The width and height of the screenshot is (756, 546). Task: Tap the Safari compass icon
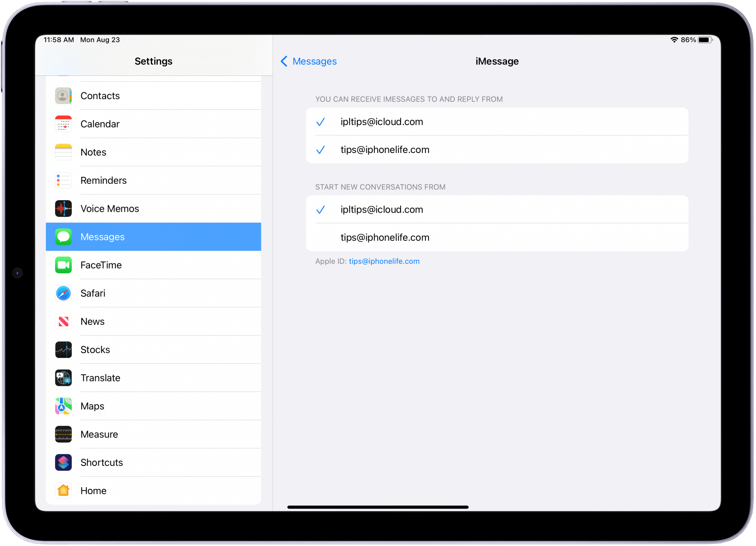(63, 293)
